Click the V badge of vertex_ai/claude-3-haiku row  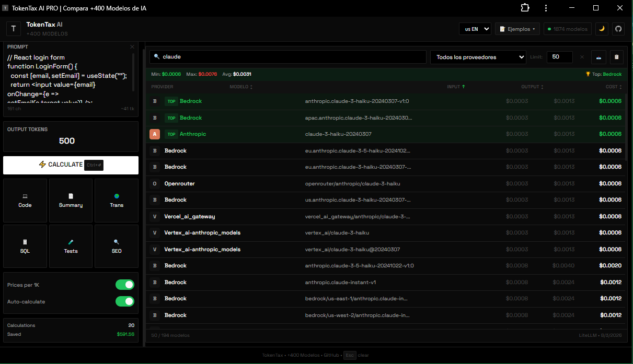click(x=155, y=233)
